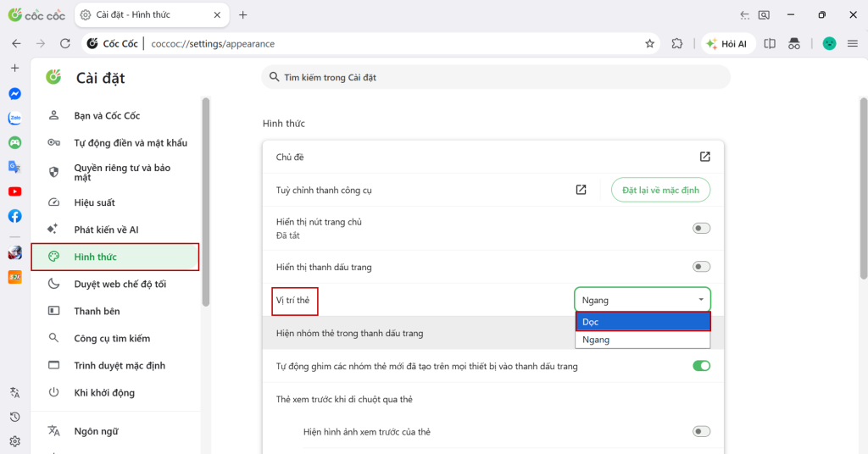
Task: Open Trình duyệt mặc định settings
Action: [x=115, y=365]
